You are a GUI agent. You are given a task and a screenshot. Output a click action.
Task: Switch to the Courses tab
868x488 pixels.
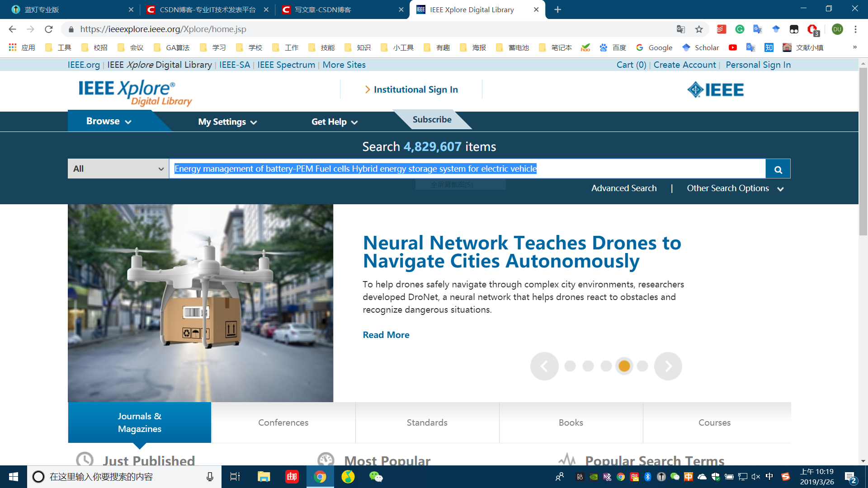click(x=714, y=422)
